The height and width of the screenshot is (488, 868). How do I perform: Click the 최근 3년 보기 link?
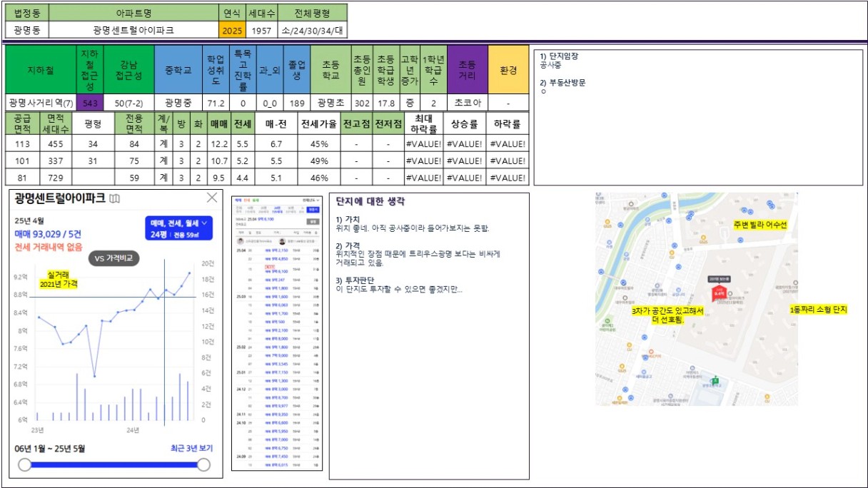[x=191, y=448]
